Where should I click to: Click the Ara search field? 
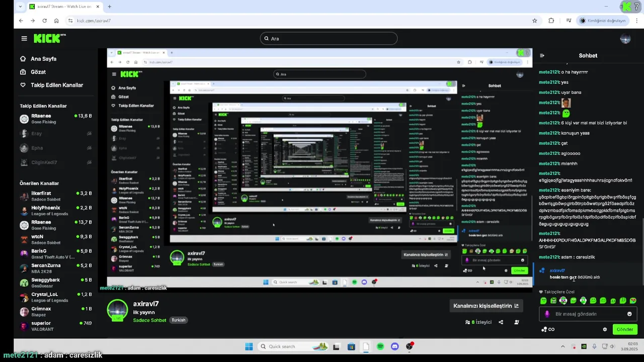[x=329, y=39]
